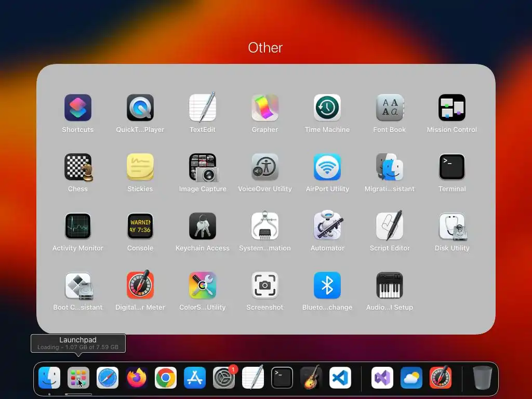Open the weather cloud app in Dock
532x399 pixels.
click(411, 378)
